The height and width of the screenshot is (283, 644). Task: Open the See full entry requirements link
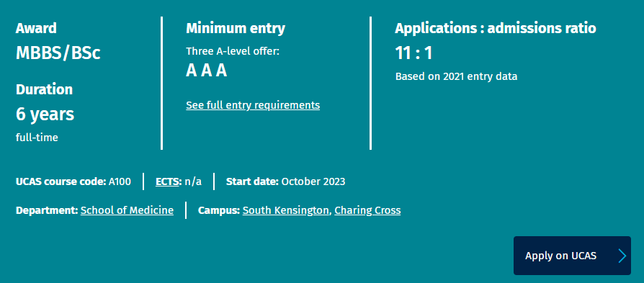tap(253, 105)
